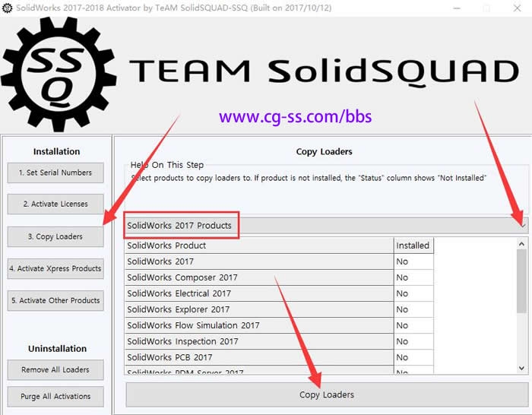Image resolution: width=532 pixels, height=415 pixels.
Task: Select the SolidWorks Flow Simulation 2017 row
Action: click(x=259, y=325)
